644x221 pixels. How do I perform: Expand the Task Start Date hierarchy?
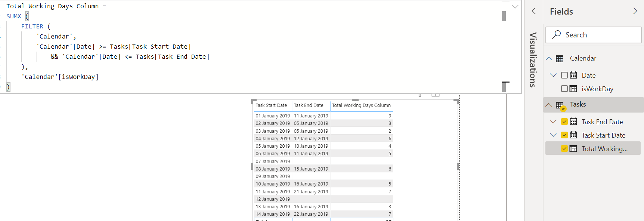[553, 135]
